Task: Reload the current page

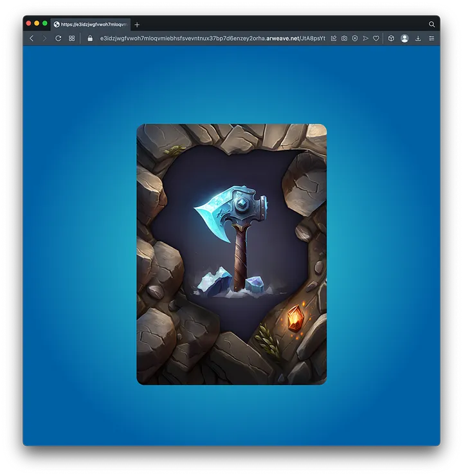Action: [x=59, y=38]
